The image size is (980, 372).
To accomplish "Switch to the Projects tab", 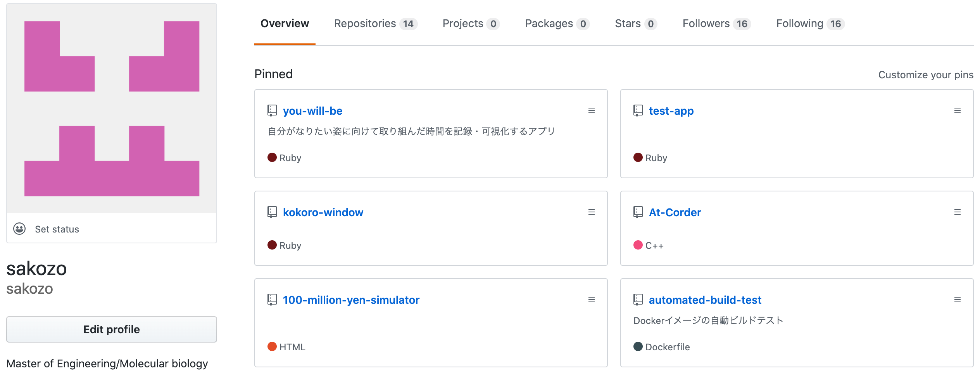I will click(471, 24).
